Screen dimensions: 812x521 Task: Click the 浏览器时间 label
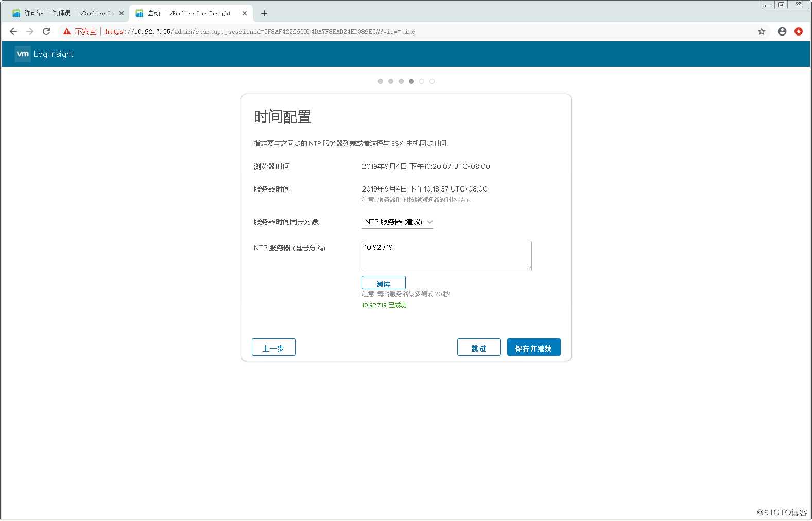tap(272, 166)
